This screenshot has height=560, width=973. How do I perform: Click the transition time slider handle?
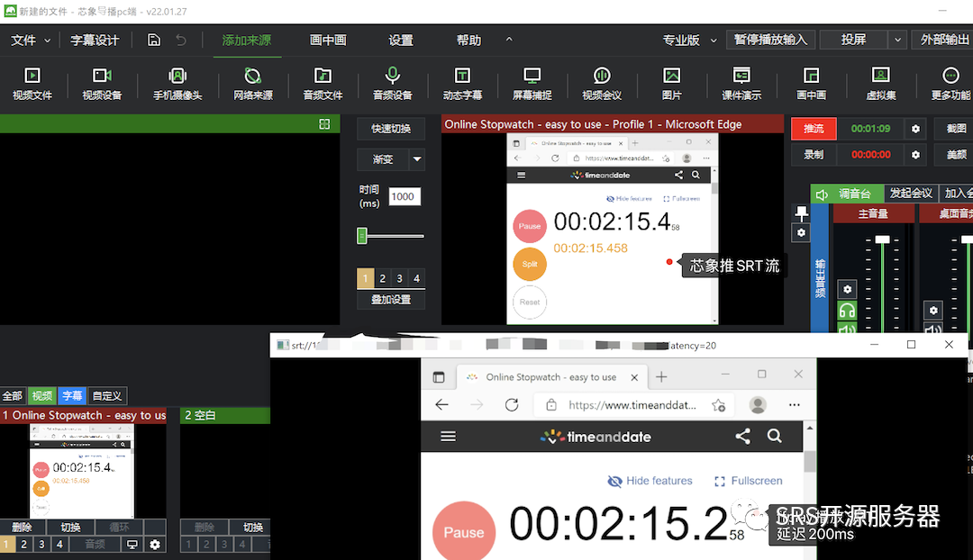(362, 236)
